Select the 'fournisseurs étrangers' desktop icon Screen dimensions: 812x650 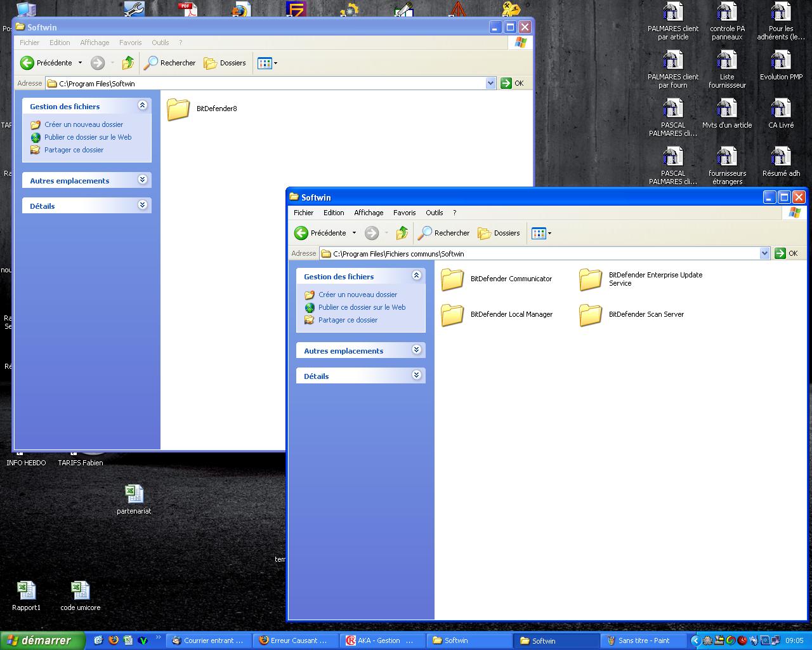727,166
